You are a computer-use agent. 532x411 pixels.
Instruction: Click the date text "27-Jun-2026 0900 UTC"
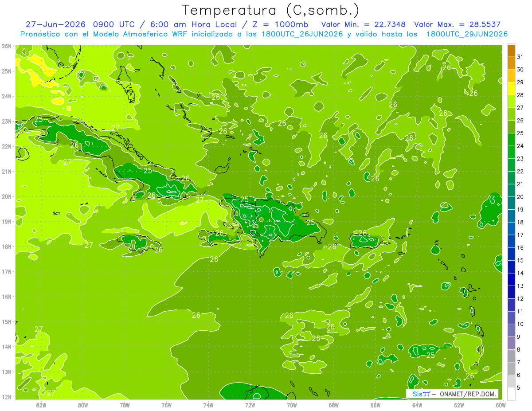pos(81,25)
